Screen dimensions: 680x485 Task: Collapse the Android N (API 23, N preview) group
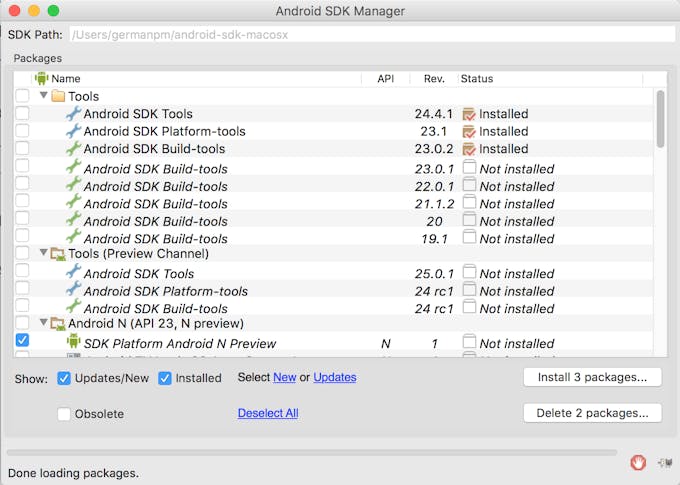pos(43,322)
